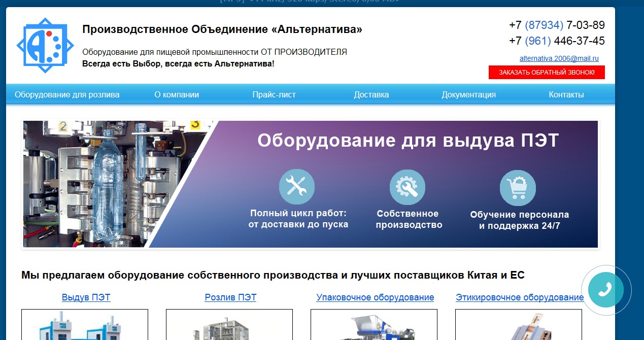The width and height of the screenshot is (644, 340).
Task: Click the wrench and screwdriver icon
Action: tap(297, 187)
